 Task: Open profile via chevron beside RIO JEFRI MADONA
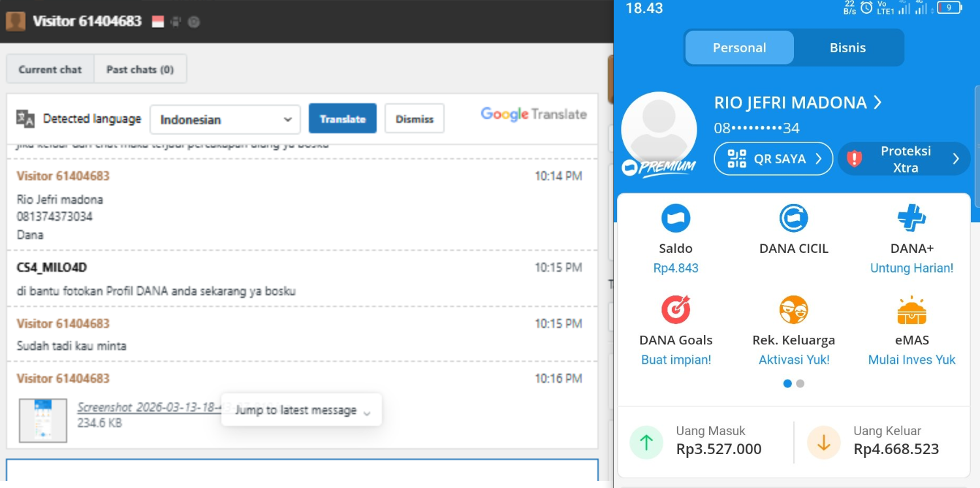(877, 103)
